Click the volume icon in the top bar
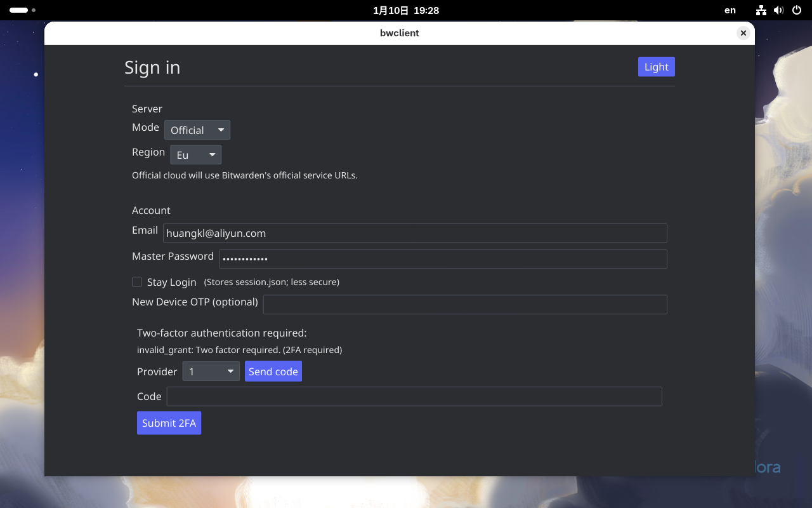 pos(778,10)
